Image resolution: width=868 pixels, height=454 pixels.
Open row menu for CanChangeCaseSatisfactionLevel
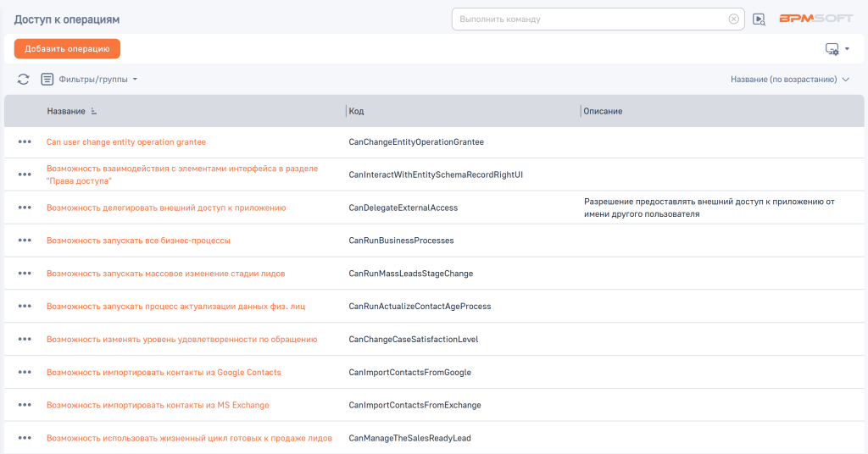coord(25,339)
